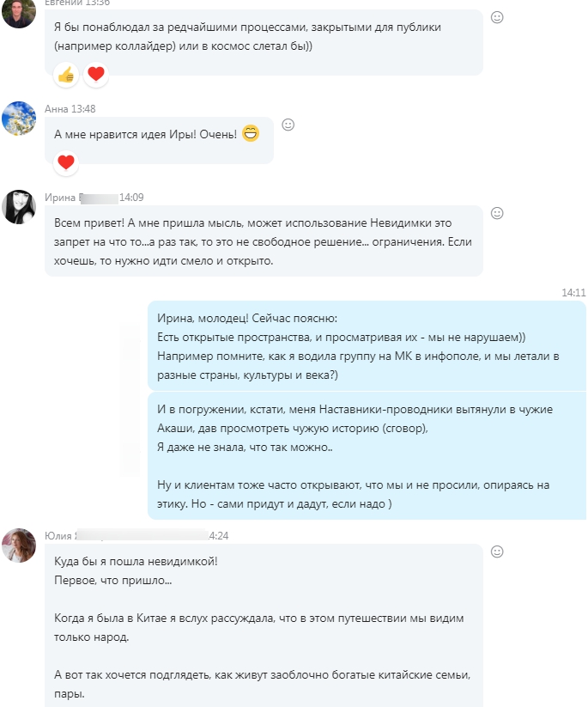Viewport: 588px width, 707px height.
Task: Open reaction smiley beside Юлия's message
Action: click(497, 552)
